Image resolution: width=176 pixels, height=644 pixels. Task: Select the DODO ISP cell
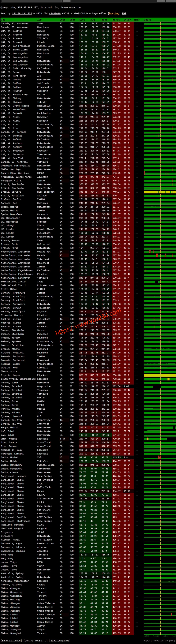point(40,562)
